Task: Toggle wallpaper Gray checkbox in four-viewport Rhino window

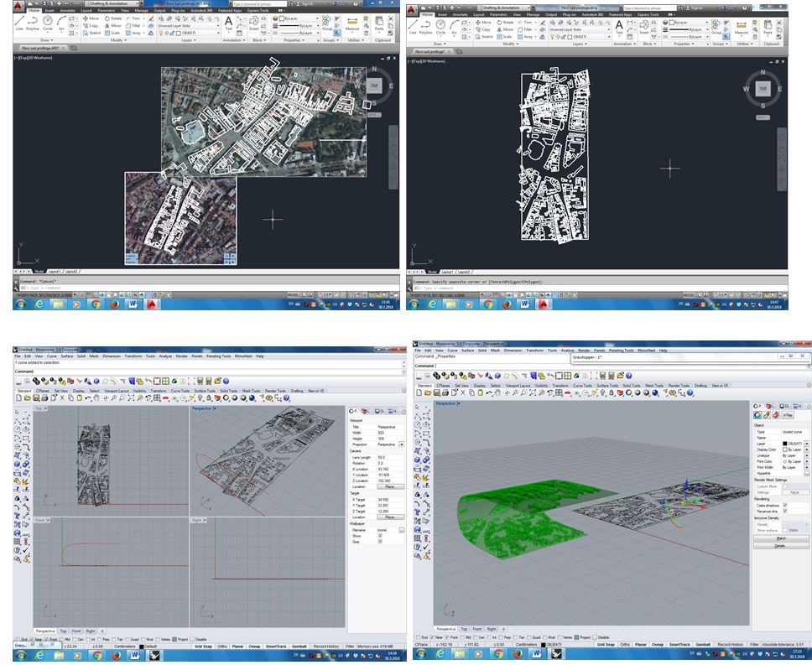Action: (x=380, y=542)
